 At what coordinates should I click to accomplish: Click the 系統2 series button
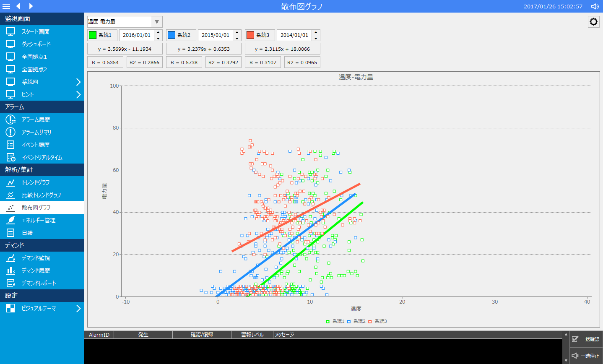181,35
